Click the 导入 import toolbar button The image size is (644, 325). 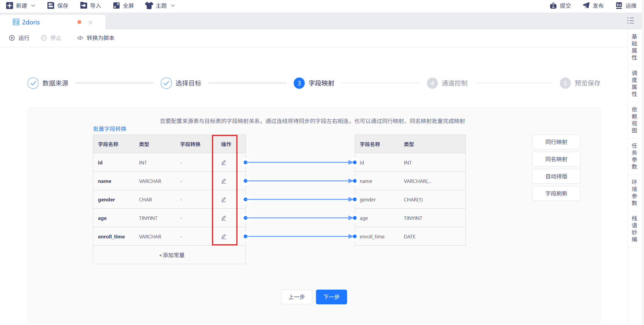tap(91, 6)
